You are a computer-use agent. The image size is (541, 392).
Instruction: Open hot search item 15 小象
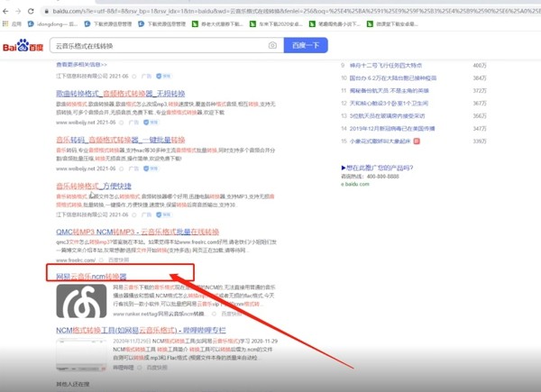(x=381, y=141)
